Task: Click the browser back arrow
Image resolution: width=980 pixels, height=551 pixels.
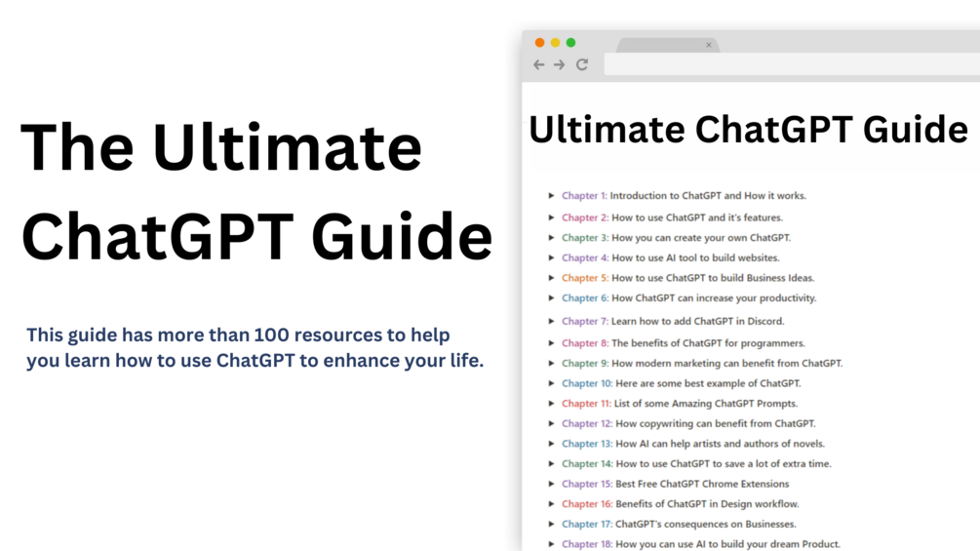Action: point(538,64)
